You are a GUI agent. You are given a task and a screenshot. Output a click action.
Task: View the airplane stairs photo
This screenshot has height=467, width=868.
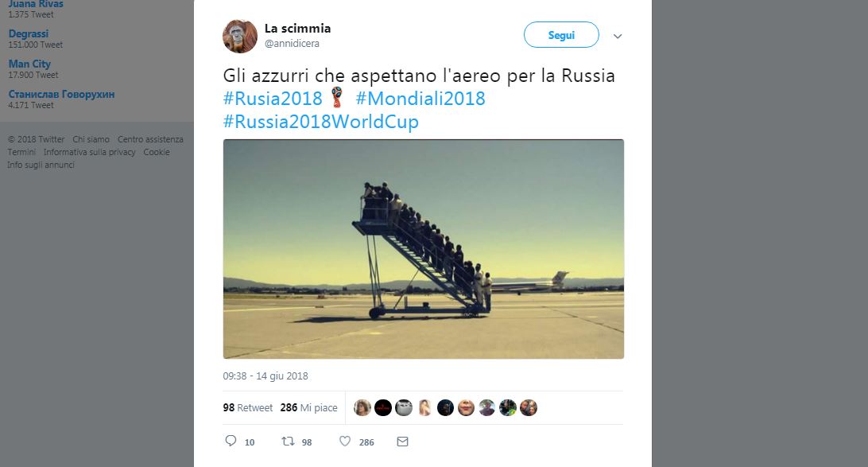coord(422,249)
